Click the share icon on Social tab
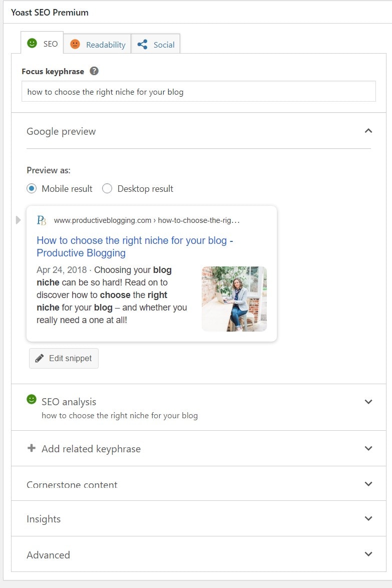The width and height of the screenshot is (392, 588). 142,44
